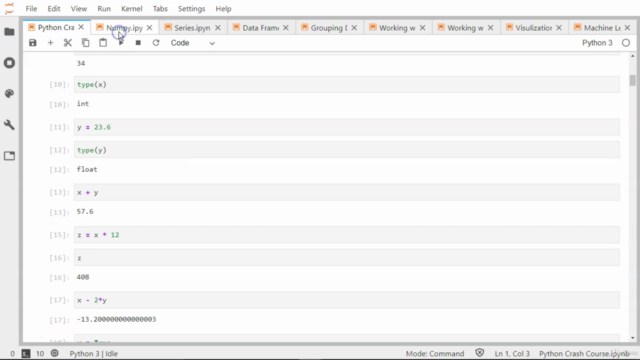
Task: Click Python 3 | Idle in the status bar
Action: click(x=93, y=353)
